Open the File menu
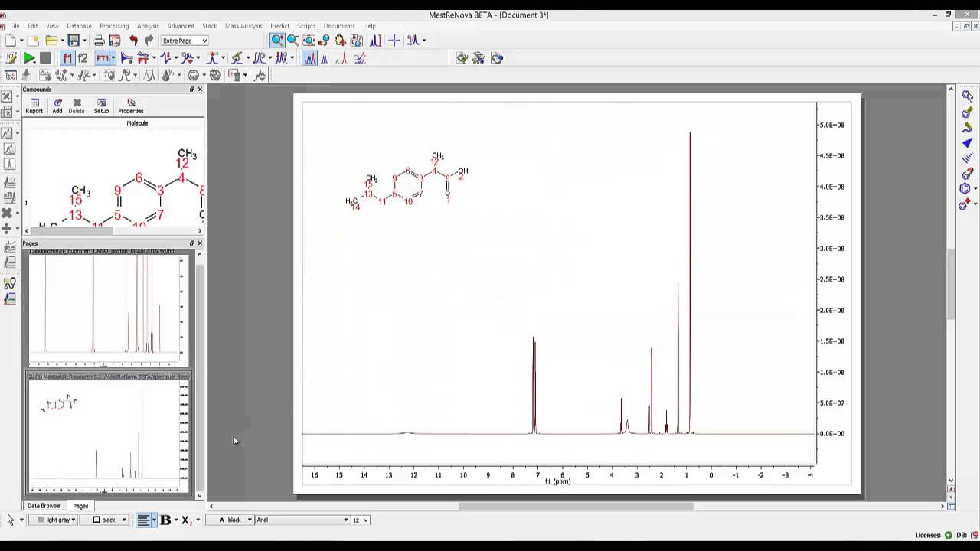 click(15, 26)
